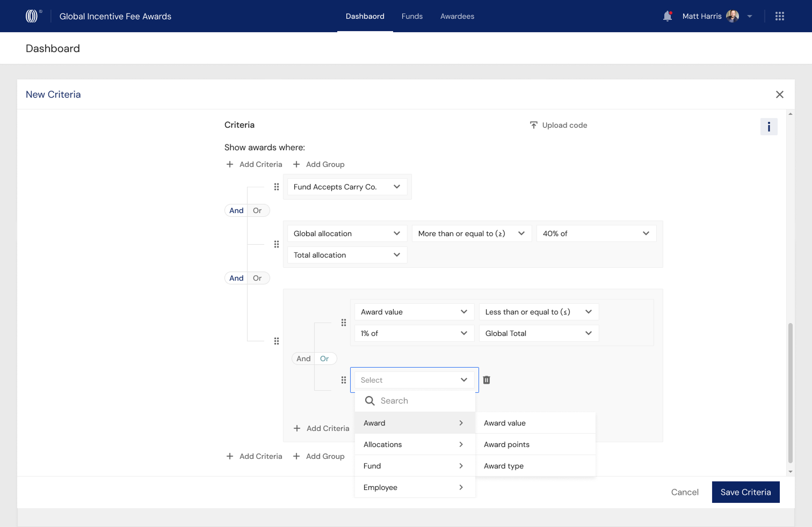The width and height of the screenshot is (812, 527).
Task: Set nested group connector to Or
Action: tap(325, 358)
